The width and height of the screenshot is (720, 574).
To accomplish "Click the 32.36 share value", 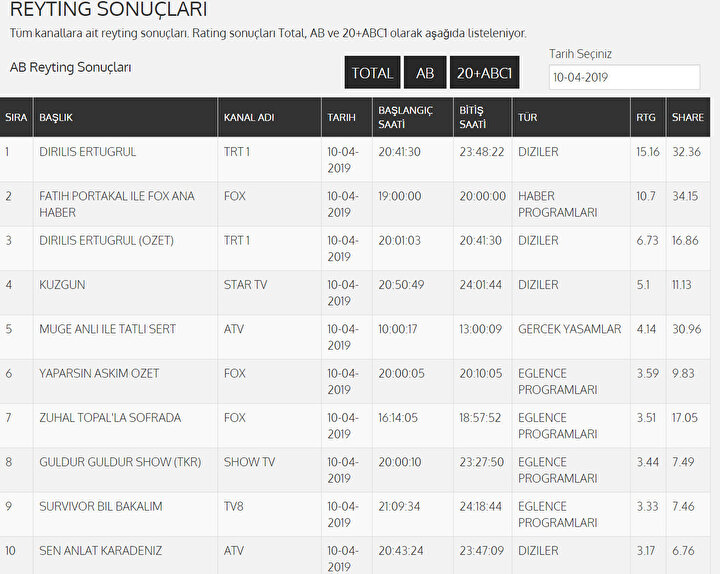I will 686,152.
